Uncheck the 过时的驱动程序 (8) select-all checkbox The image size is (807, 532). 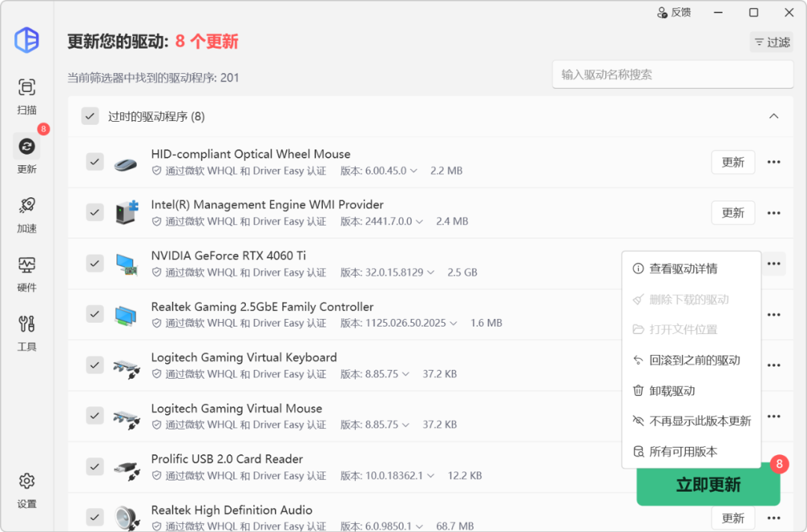90,117
